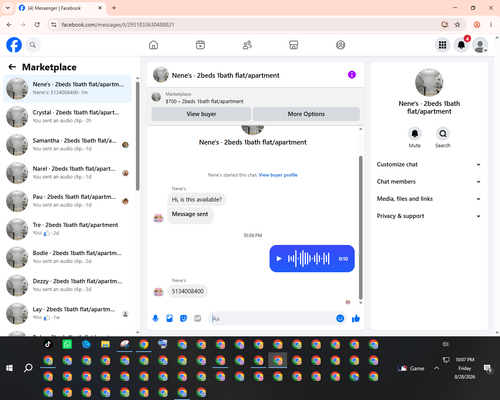The image size is (500, 400).
Task: Open Dezzy chat in list
Action: 67,285
